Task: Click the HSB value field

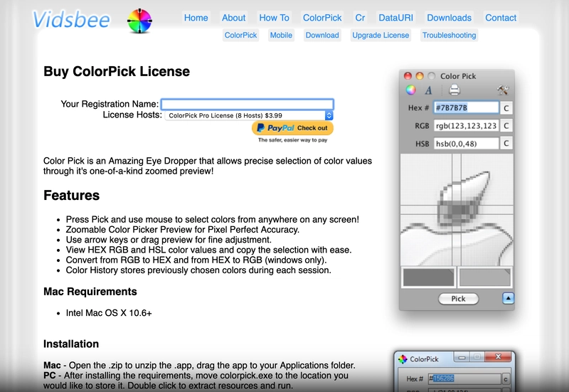Action: point(466,144)
